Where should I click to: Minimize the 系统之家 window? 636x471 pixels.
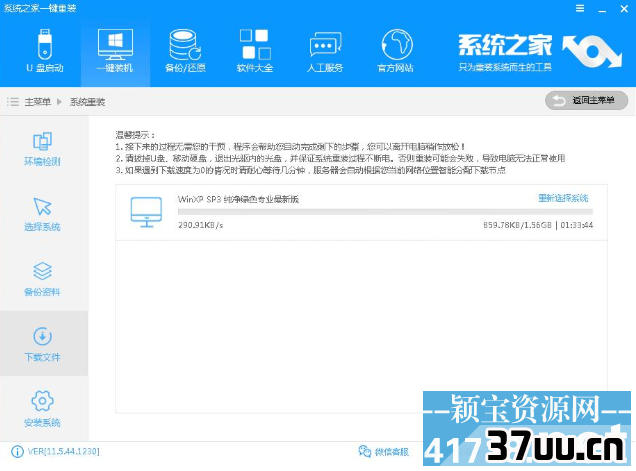(602, 9)
